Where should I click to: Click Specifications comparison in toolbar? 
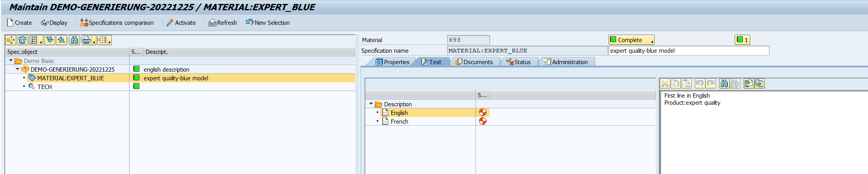[117, 23]
